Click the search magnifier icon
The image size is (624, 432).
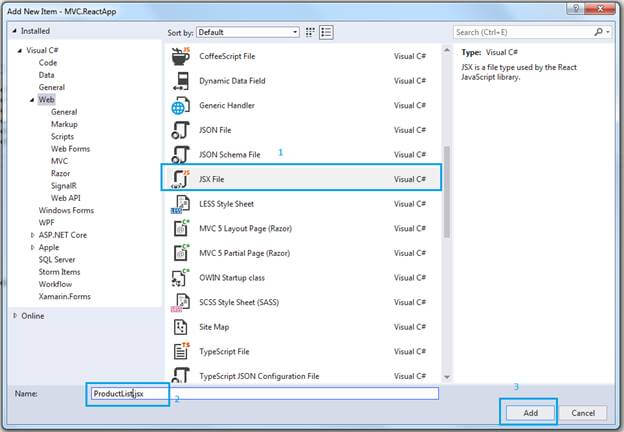coord(598,32)
